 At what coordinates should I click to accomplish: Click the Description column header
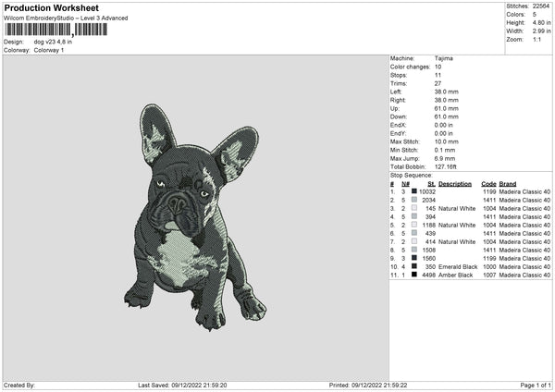coord(454,183)
